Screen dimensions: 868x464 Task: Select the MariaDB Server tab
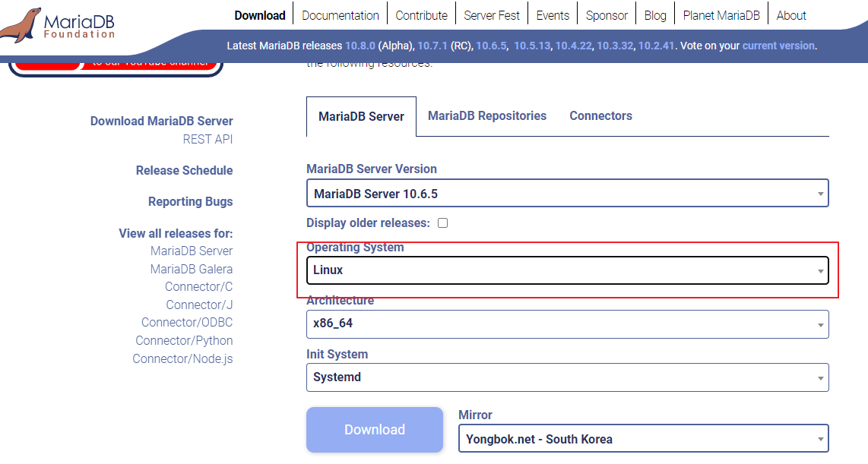(362, 117)
